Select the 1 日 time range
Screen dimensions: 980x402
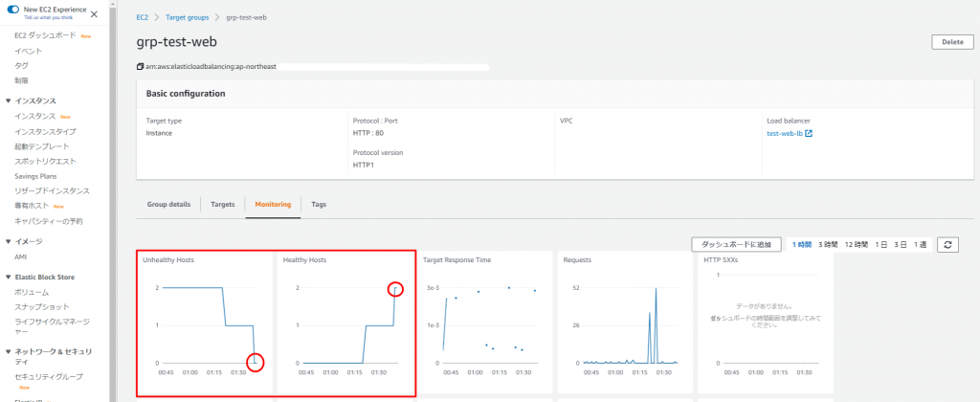tap(881, 244)
